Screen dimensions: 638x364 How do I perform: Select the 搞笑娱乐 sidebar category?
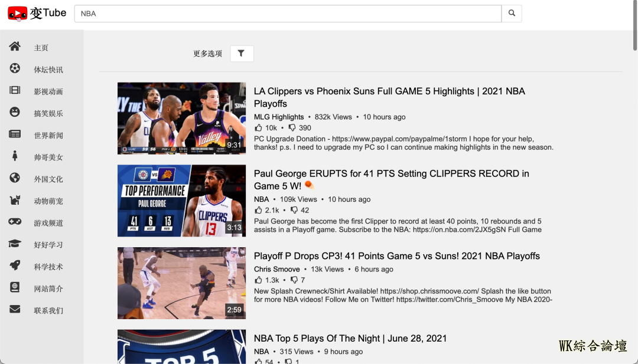tap(48, 114)
